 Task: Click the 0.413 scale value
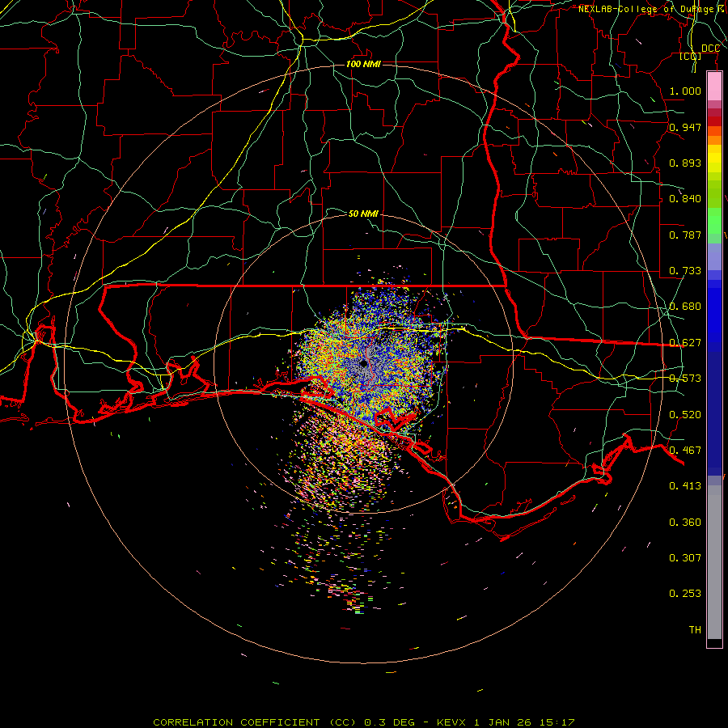pyautogui.click(x=685, y=485)
